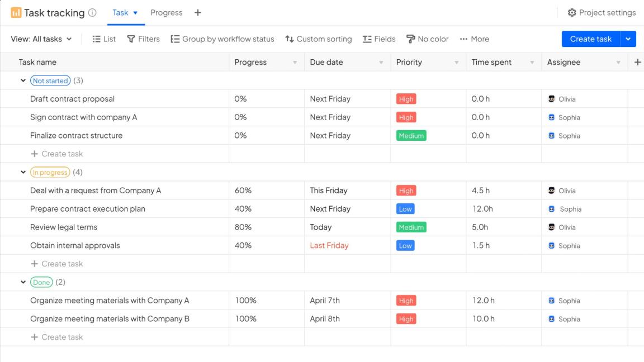Click the 80% progress cell for Review legal terms
This screenshot has width=644, height=362.
(x=267, y=227)
